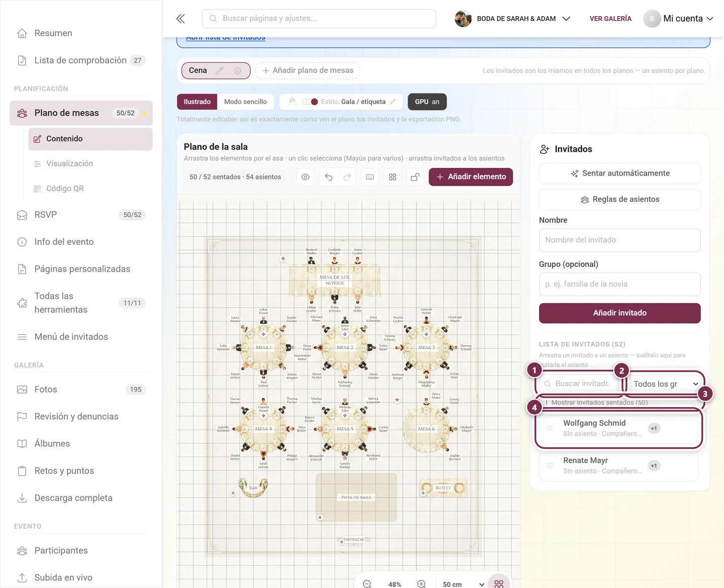724x588 pixels.
Task: Open the Mi cuenta dropdown
Action: point(679,19)
